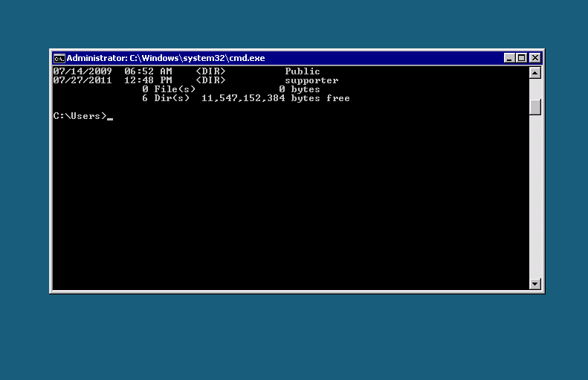Click the title text Administrator: C:\Windows\system32\cmd.exe
Image resolution: width=588 pixels, height=380 pixels.
166,58
